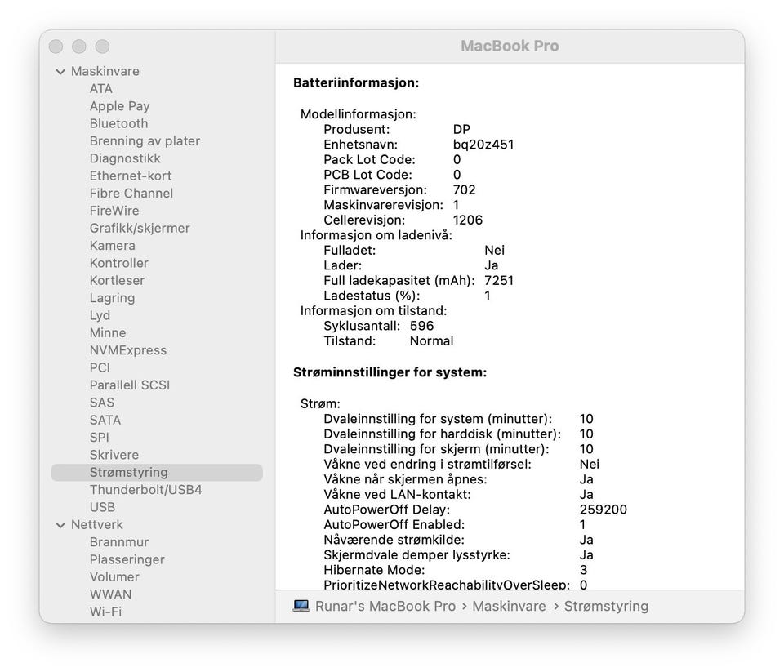Click the minimize window button
This screenshot has height=672, width=784.
79,47
